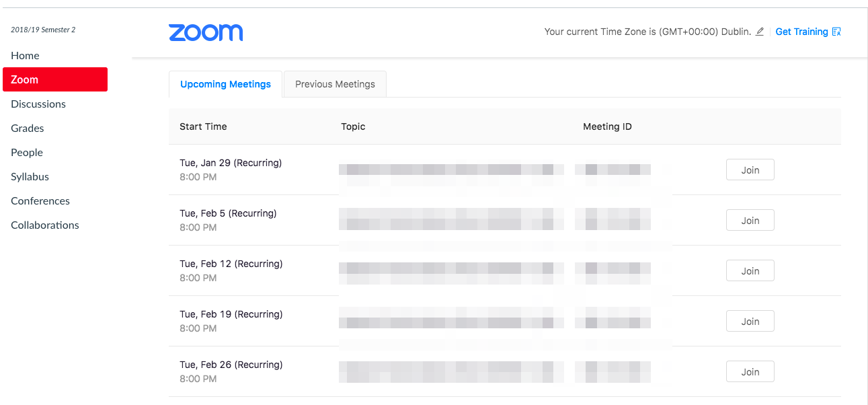Join the Tue, Feb 26 meeting
Image resolution: width=868 pixels, height=405 pixels.
point(750,372)
